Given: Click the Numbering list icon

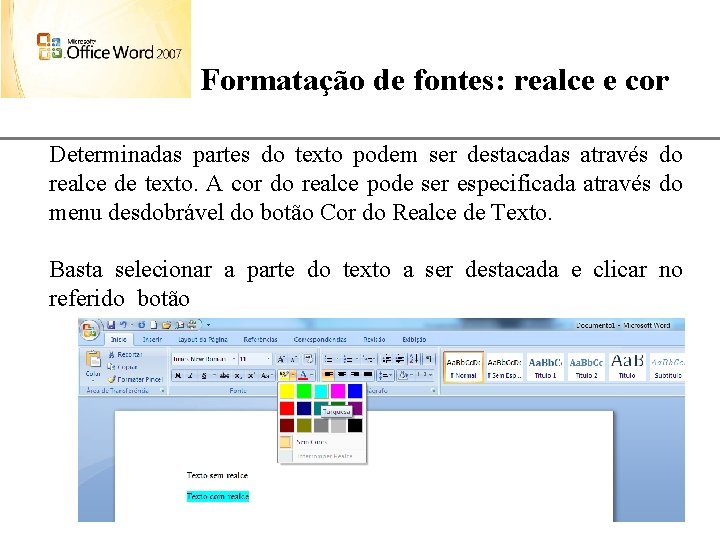Looking at the screenshot, I should tap(348, 359).
